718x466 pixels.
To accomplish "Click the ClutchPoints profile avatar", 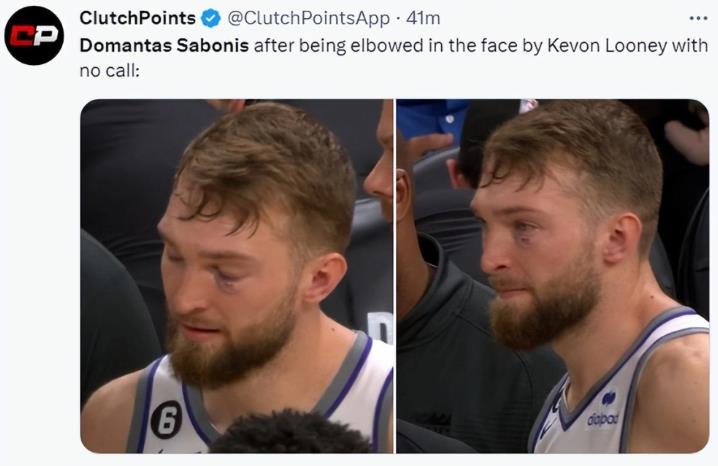I will (x=34, y=35).
